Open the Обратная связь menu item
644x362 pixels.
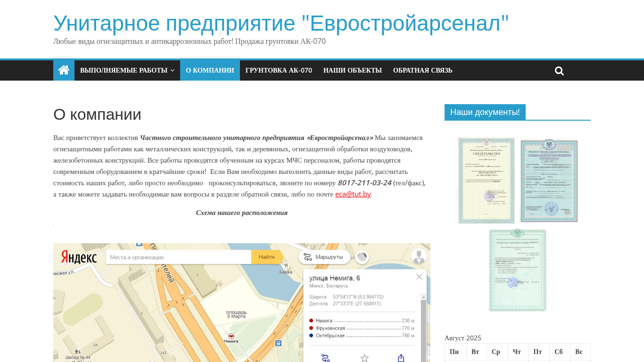coord(423,70)
